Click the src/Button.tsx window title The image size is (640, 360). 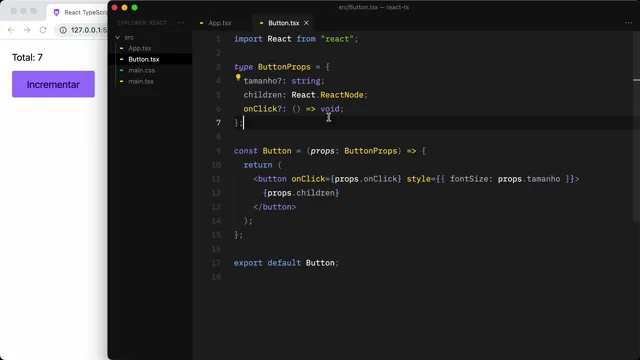[373, 7]
